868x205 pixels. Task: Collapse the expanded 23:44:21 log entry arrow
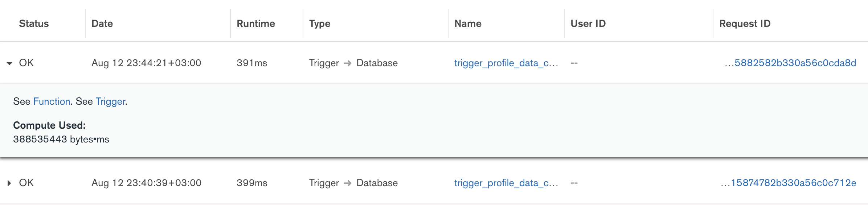point(9,63)
